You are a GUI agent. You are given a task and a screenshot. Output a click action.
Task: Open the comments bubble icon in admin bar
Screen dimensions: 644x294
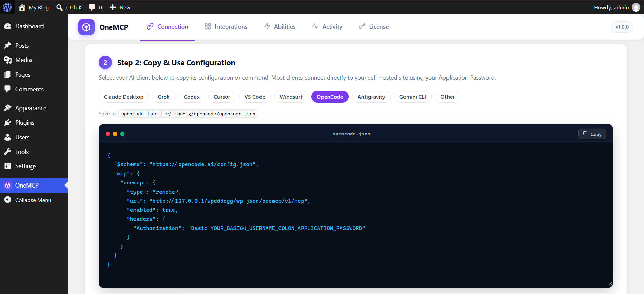(92, 7)
